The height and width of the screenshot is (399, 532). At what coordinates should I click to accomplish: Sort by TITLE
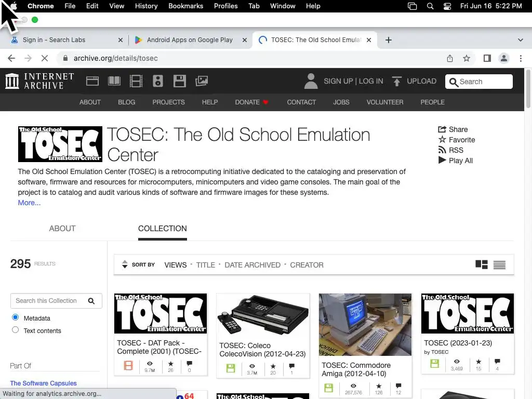pyautogui.click(x=206, y=265)
